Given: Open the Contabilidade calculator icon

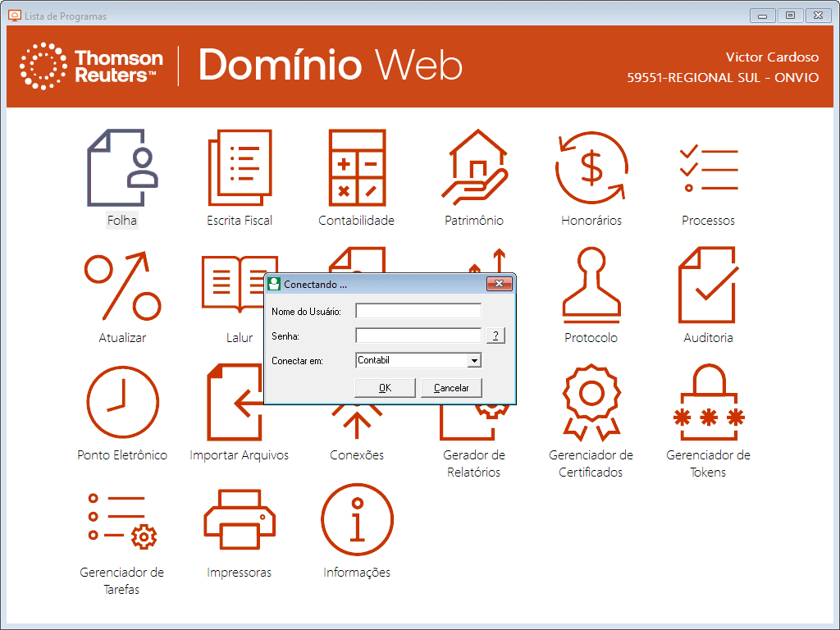Looking at the screenshot, I should pos(357,168).
